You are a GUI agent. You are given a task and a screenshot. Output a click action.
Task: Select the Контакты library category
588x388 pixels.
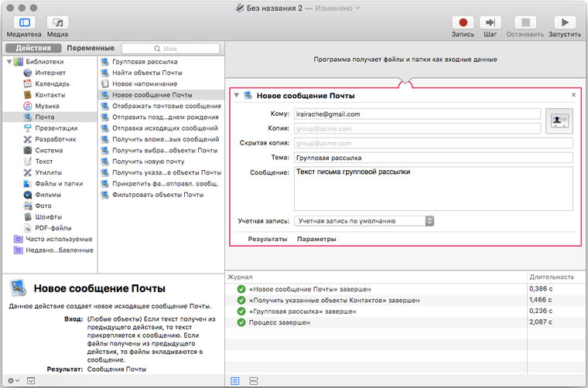coord(50,95)
